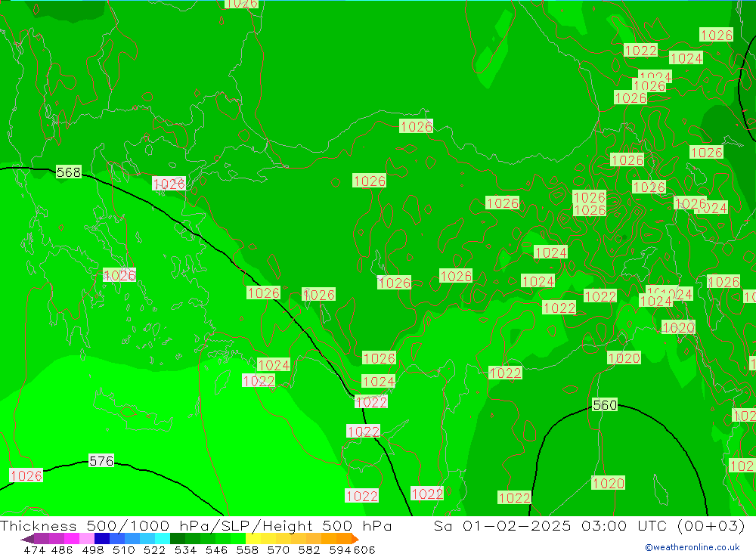Pick the bright magenta legend swatch
Viewport: 756px width, 554px height.
pyautogui.click(x=71, y=539)
